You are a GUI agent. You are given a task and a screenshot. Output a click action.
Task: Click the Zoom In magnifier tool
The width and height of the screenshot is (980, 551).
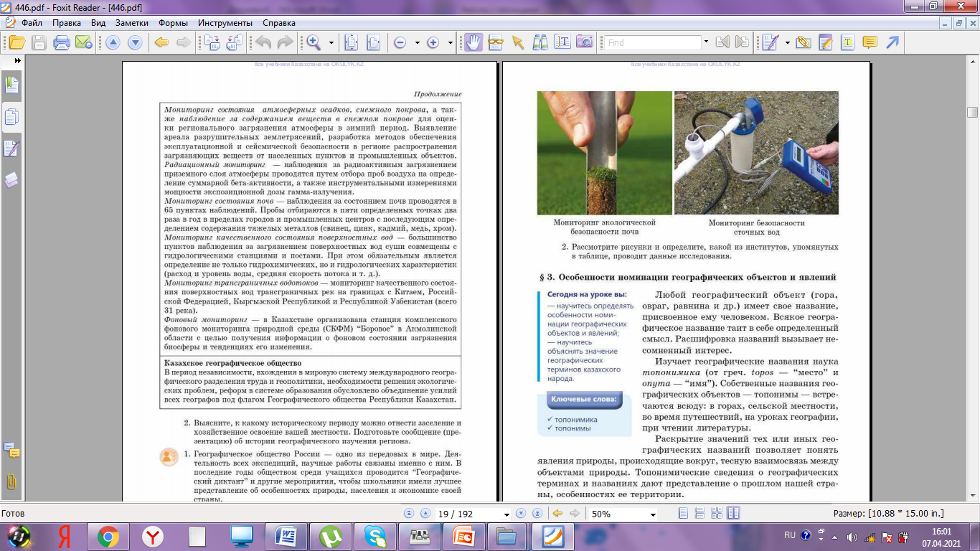314,42
